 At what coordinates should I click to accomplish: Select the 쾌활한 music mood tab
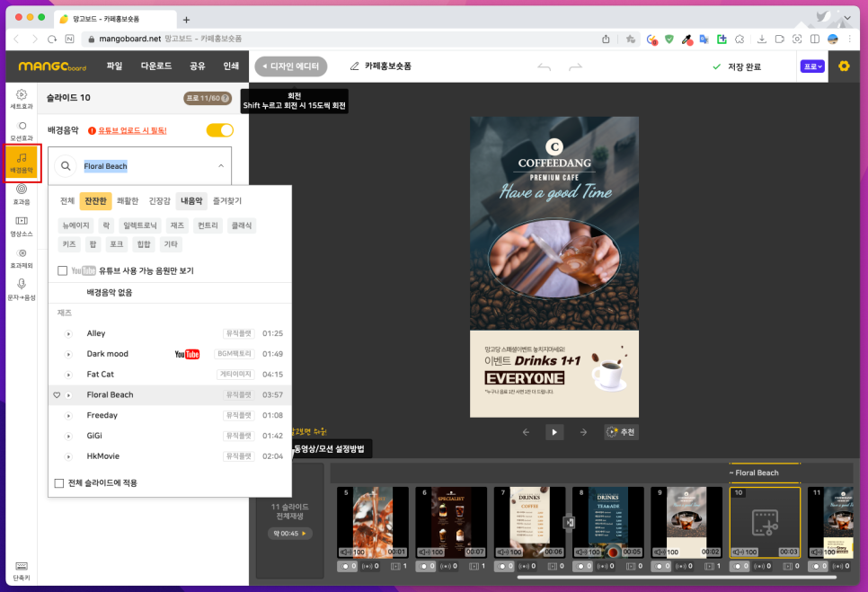pyautogui.click(x=128, y=201)
